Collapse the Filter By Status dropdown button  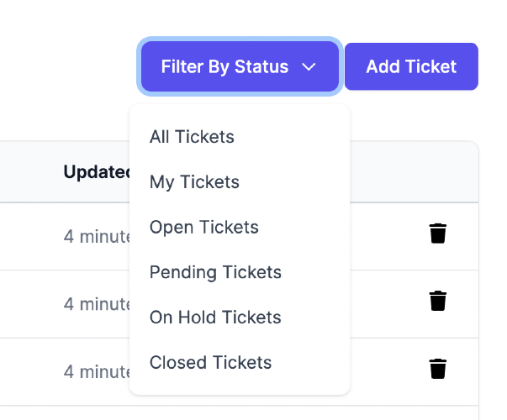[240, 67]
